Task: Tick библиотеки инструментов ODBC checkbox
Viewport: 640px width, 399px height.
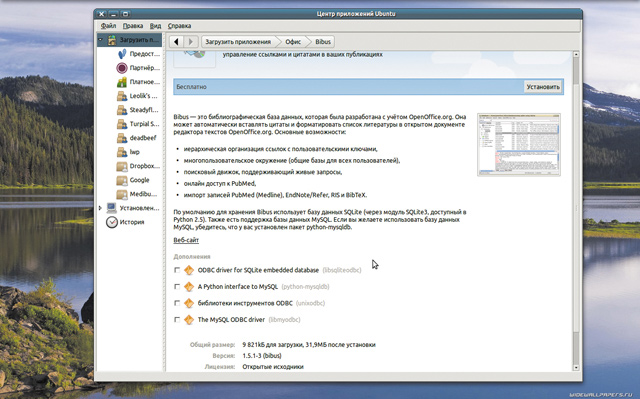Action: [x=177, y=303]
